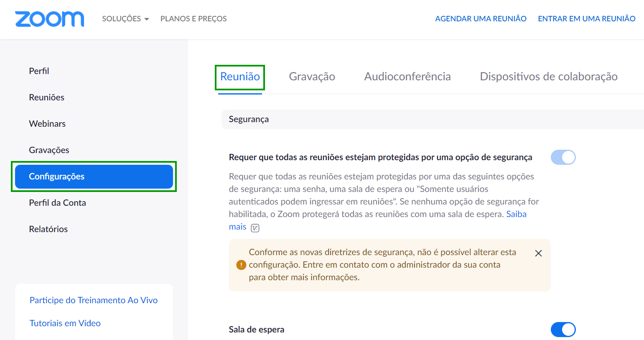Open Relatórios in the sidebar

(x=48, y=229)
